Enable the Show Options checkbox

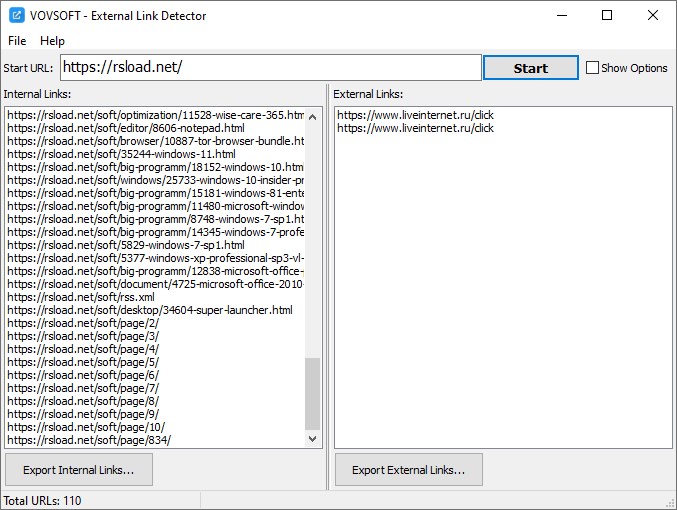(592, 68)
